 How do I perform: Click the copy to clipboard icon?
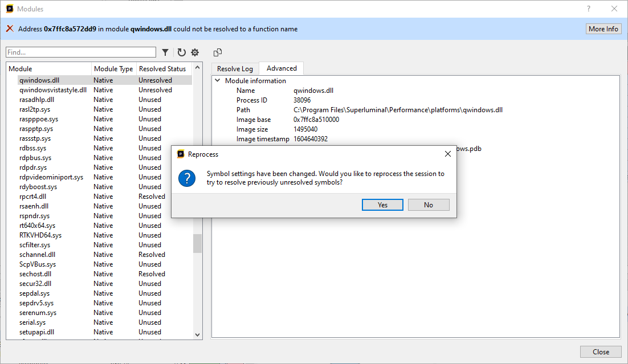[x=218, y=52]
